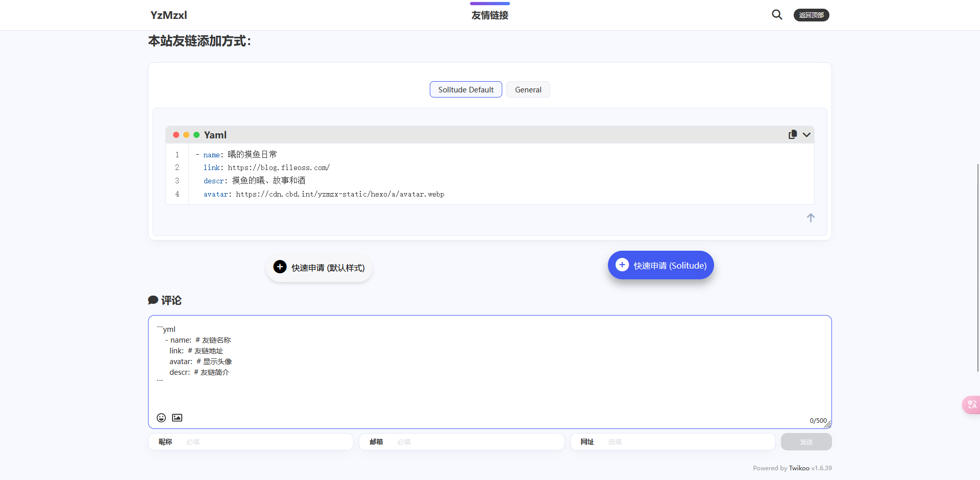
Task: Click the pink translate floating icon
Action: pos(971,405)
